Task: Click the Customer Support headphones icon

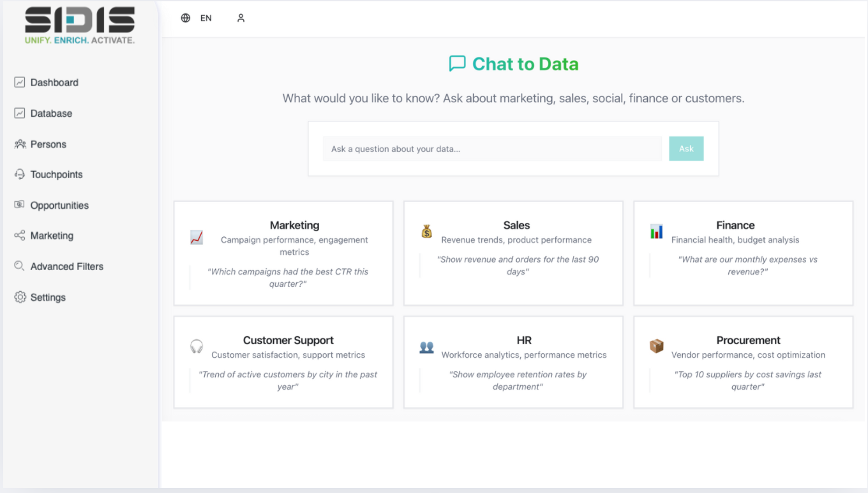Action: (x=197, y=347)
